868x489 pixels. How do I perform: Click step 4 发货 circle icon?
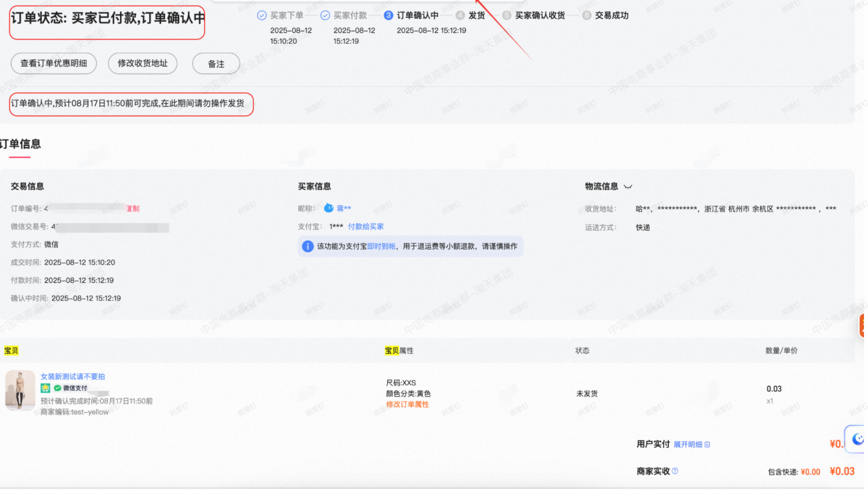tap(460, 16)
